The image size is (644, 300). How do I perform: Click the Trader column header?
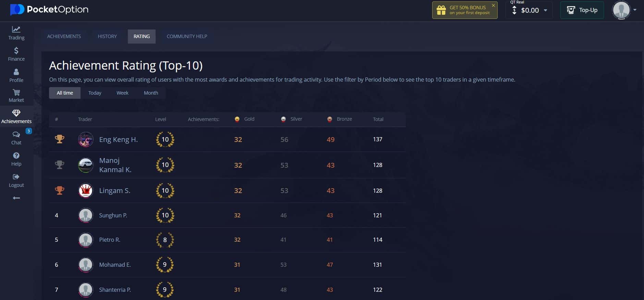pos(85,119)
